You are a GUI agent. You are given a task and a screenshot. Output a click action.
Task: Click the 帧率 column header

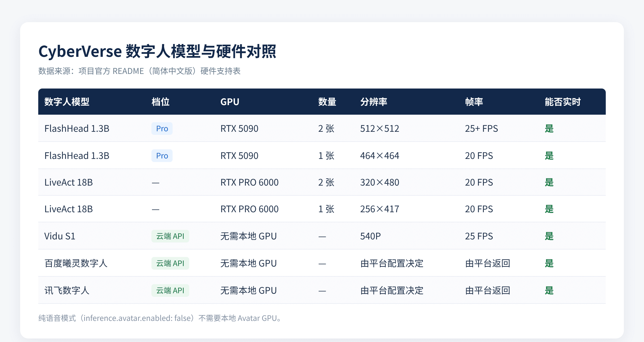(x=474, y=102)
